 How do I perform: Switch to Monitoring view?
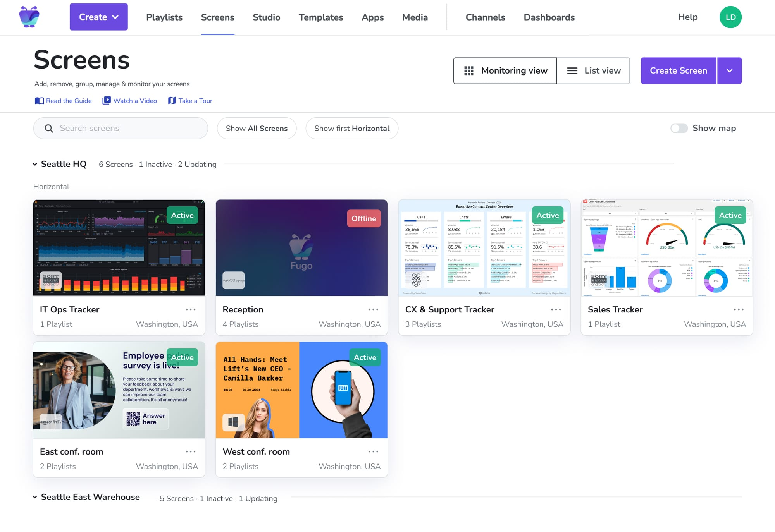[505, 70]
